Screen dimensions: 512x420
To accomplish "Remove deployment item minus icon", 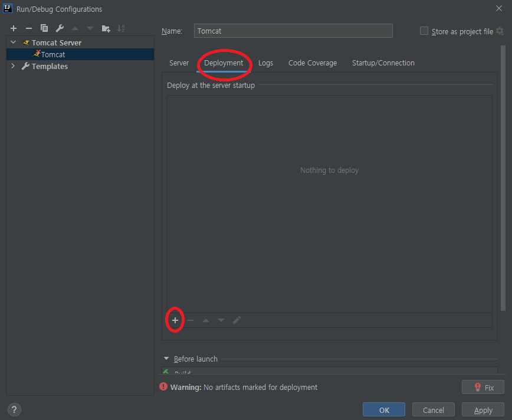I will click(191, 320).
